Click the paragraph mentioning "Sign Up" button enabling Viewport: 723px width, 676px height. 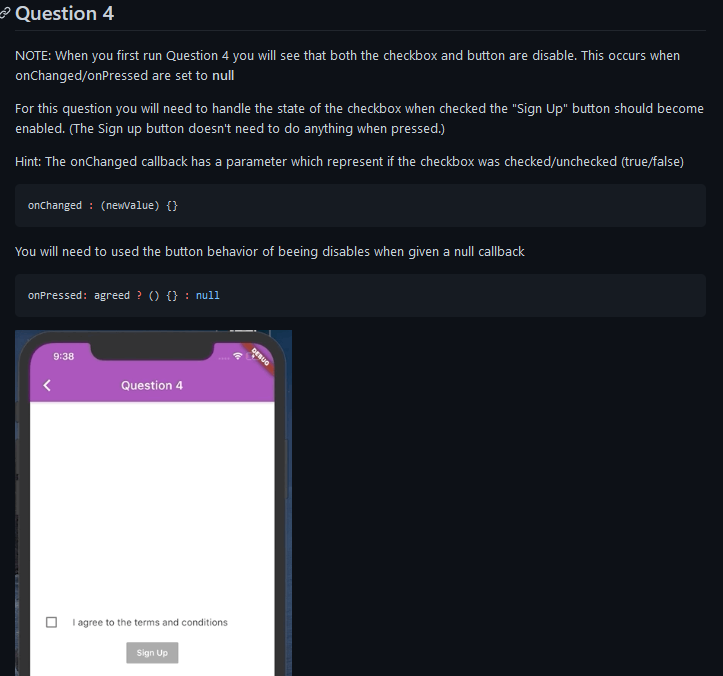(360, 119)
